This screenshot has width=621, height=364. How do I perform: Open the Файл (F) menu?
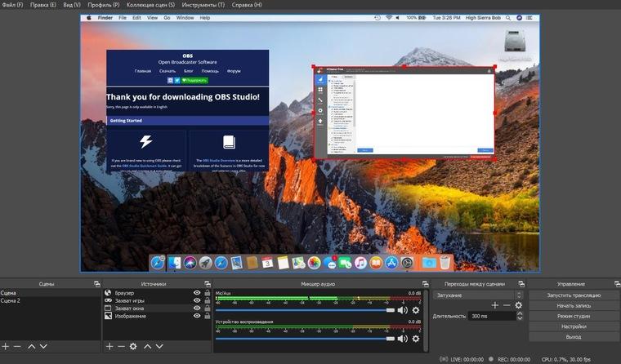pyautogui.click(x=13, y=5)
